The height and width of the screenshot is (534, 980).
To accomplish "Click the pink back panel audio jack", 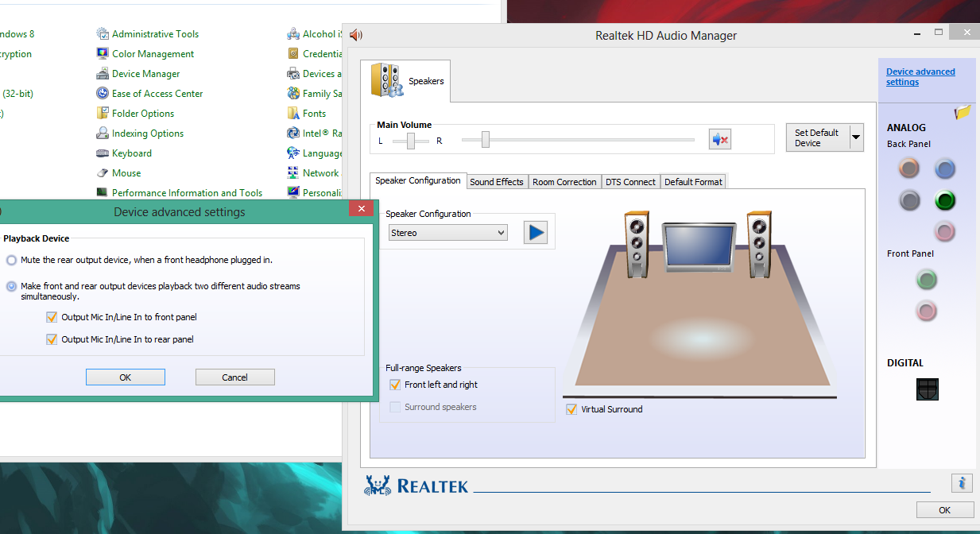I will pyautogui.click(x=944, y=232).
